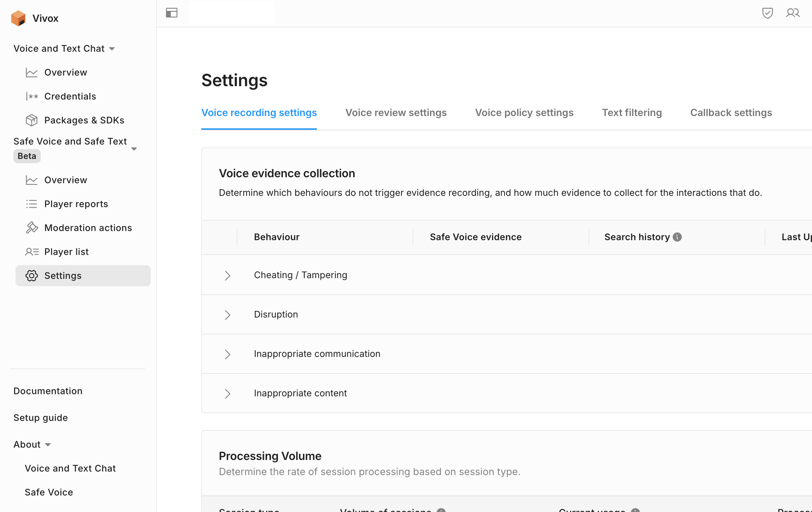
Task: Click the Player list icon
Action: point(31,251)
